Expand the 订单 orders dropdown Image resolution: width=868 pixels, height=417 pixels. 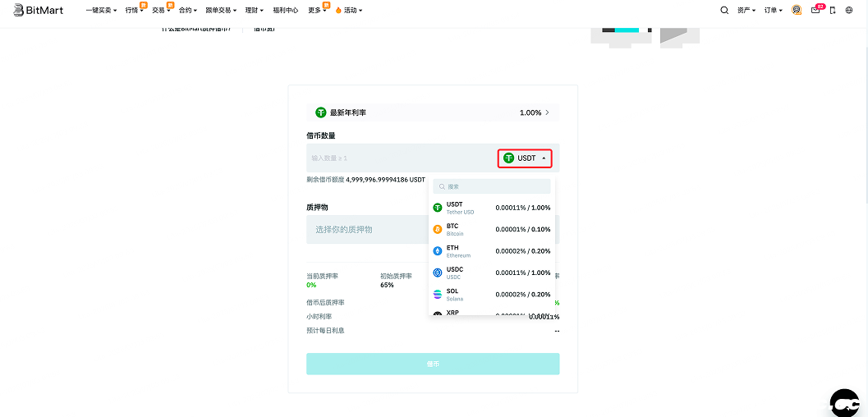tap(774, 11)
